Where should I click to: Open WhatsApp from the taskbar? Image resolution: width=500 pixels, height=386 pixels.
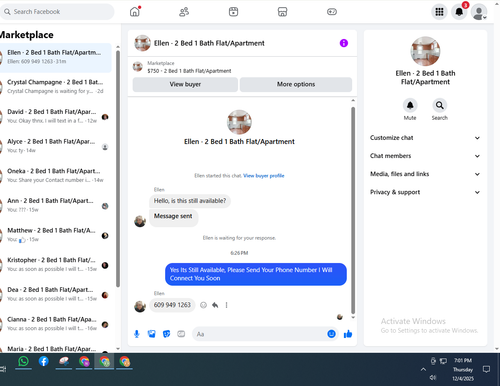(23, 361)
